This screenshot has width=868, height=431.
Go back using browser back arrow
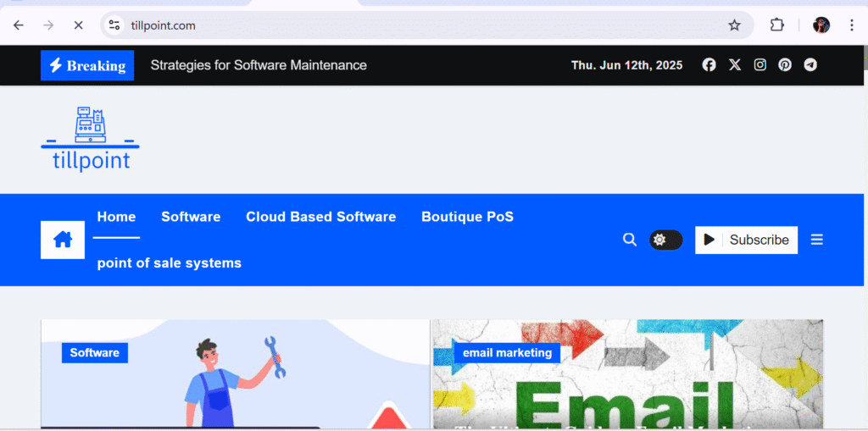[x=19, y=25]
